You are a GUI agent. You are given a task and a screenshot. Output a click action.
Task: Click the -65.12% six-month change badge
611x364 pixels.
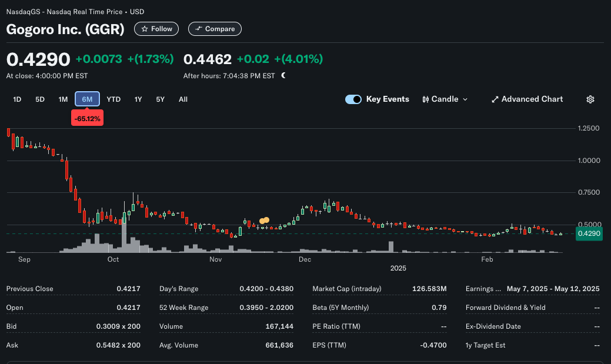[87, 118]
